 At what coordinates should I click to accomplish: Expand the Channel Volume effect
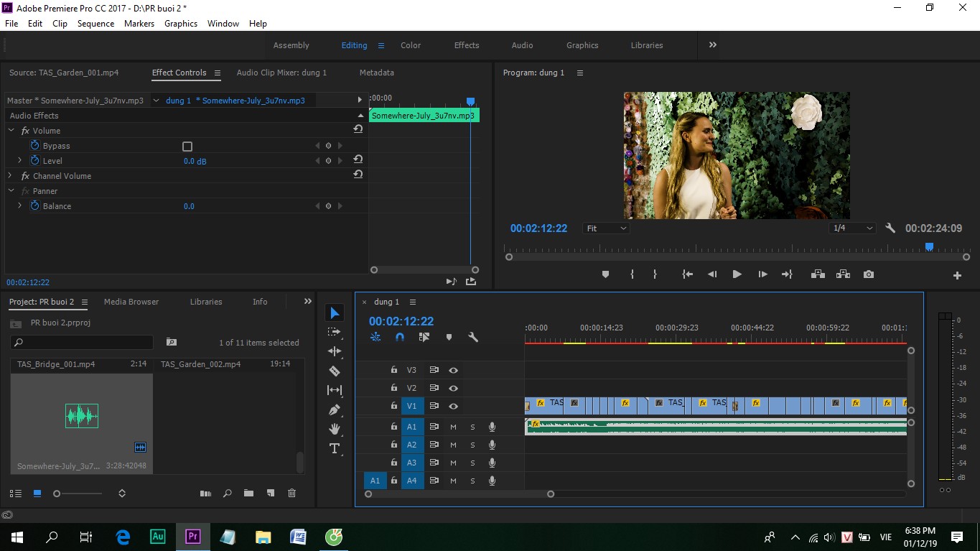10,176
